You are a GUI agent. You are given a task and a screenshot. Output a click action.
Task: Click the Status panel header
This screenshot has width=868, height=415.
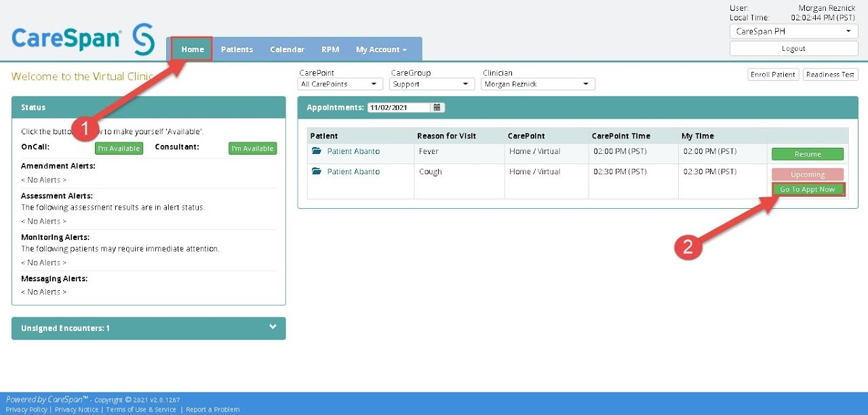[149, 107]
